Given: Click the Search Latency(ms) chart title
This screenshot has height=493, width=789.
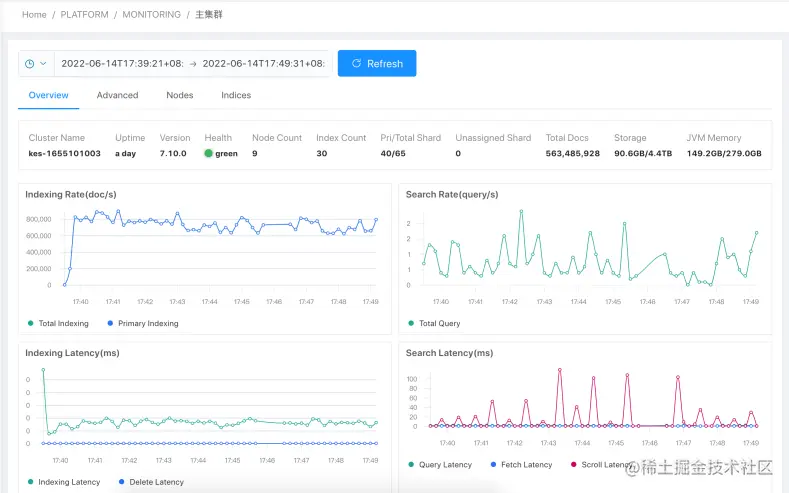Looking at the screenshot, I should pyautogui.click(x=449, y=353).
